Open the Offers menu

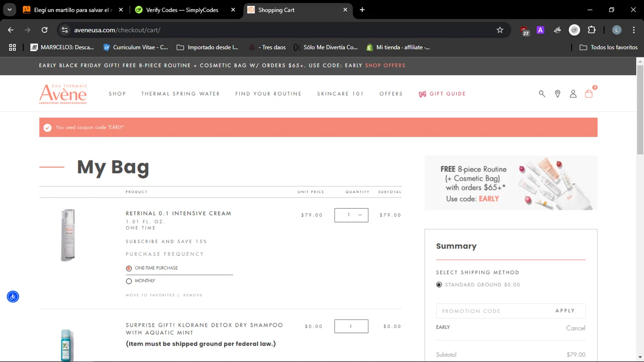pyautogui.click(x=391, y=94)
